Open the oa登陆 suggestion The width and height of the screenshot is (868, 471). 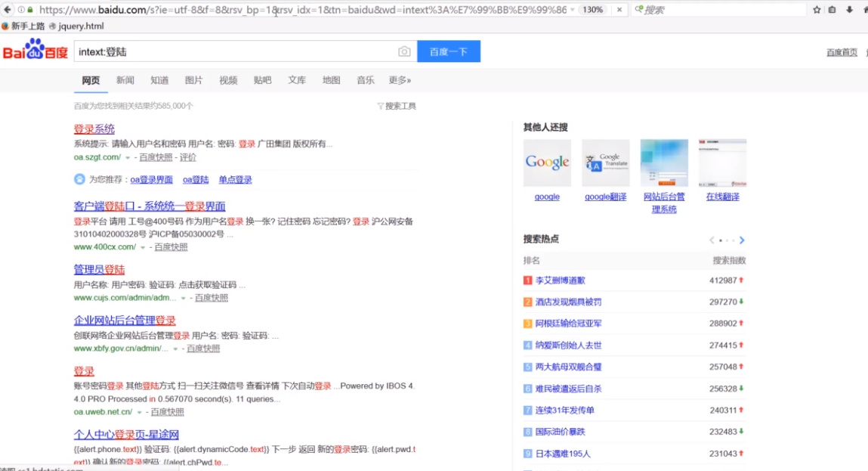[196, 179]
